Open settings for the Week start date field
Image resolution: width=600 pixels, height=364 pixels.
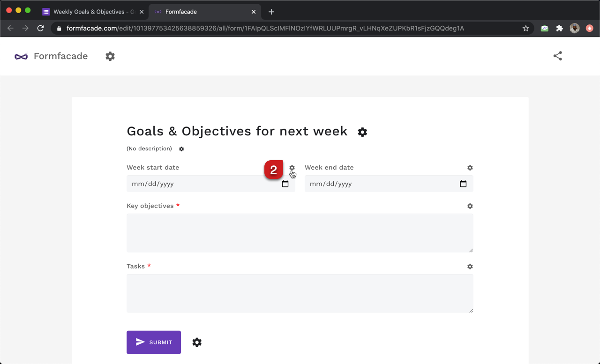[292, 168]
